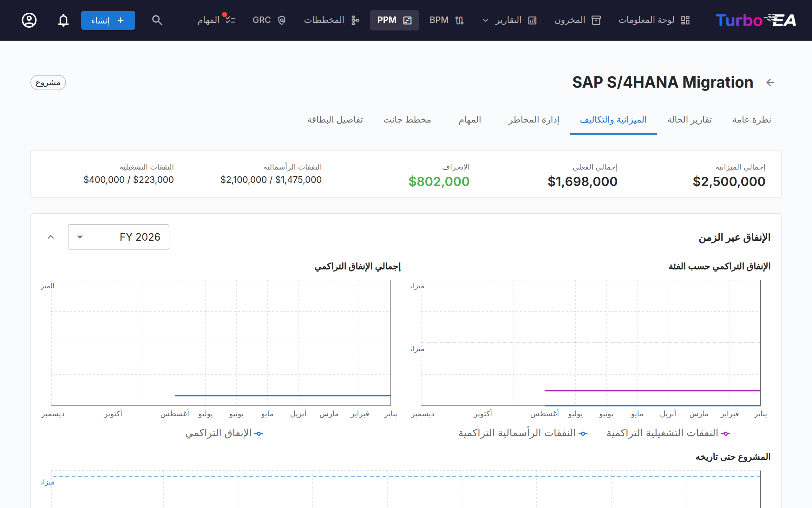Click the Turbo EA logo
The image size is (812, 508).
(755, 20)
